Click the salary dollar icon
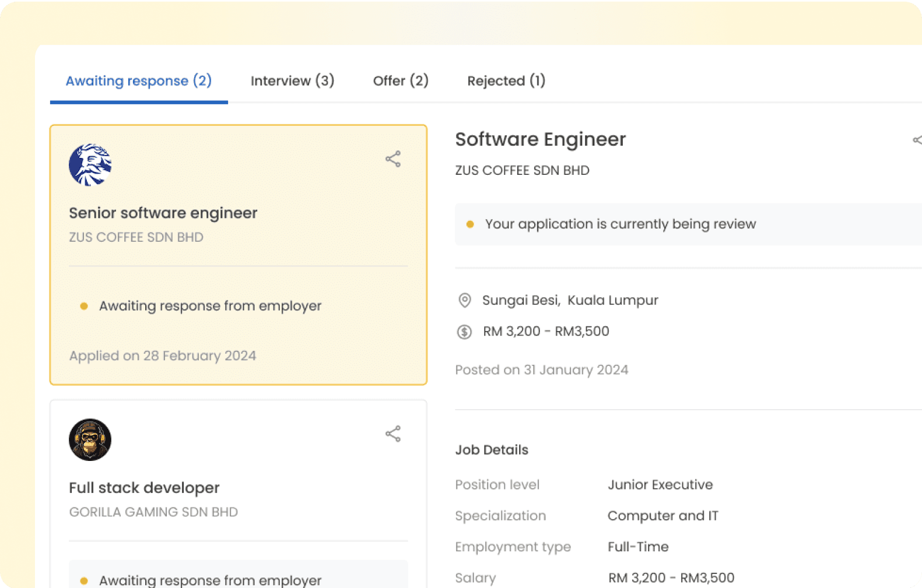This screenshot has width=922, height=588. 464,332
